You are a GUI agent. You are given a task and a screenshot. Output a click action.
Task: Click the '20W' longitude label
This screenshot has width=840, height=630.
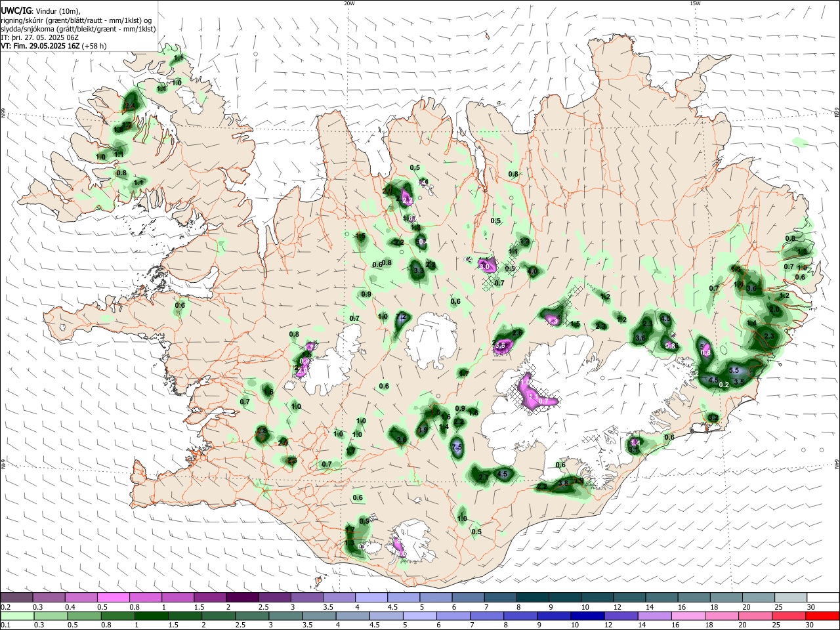[x=349, y=3]
